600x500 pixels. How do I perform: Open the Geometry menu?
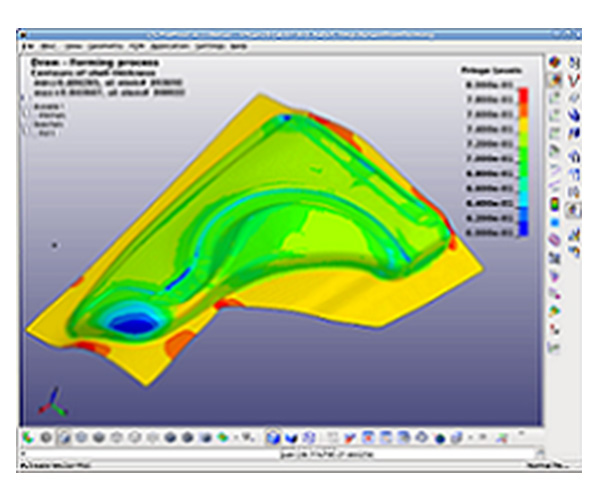[x=105, y=46]
